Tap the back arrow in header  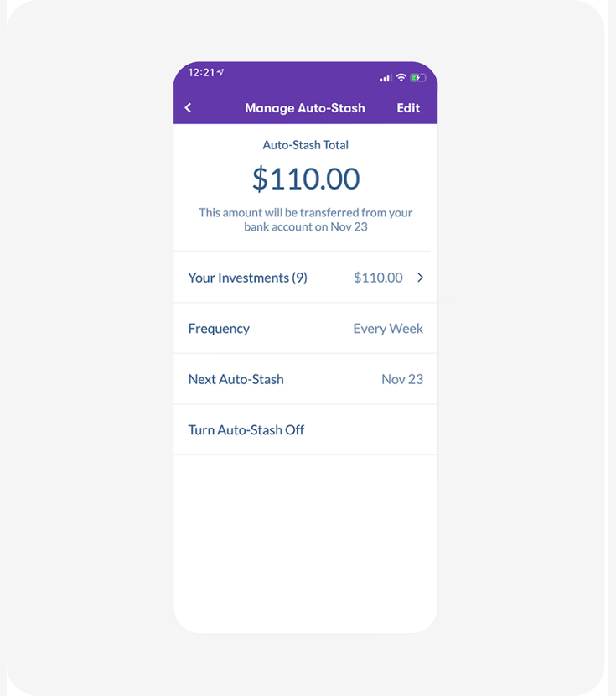(188, 108)
